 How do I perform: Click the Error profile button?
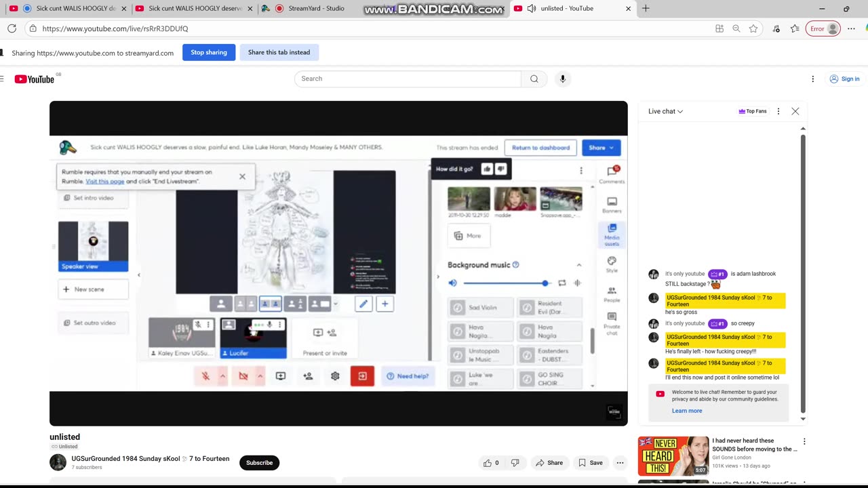tap(823, 28)
